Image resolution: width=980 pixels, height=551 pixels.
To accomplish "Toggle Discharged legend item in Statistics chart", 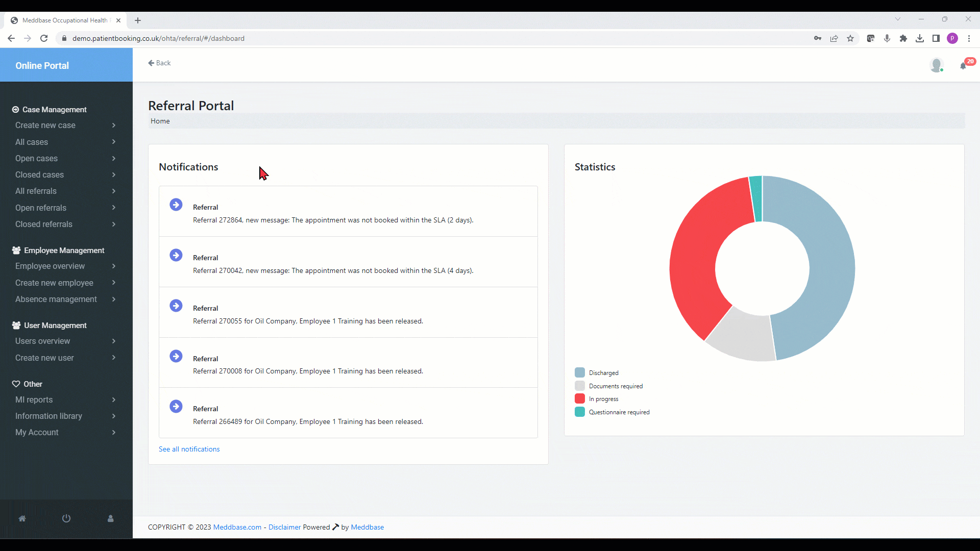I will 603,373.
